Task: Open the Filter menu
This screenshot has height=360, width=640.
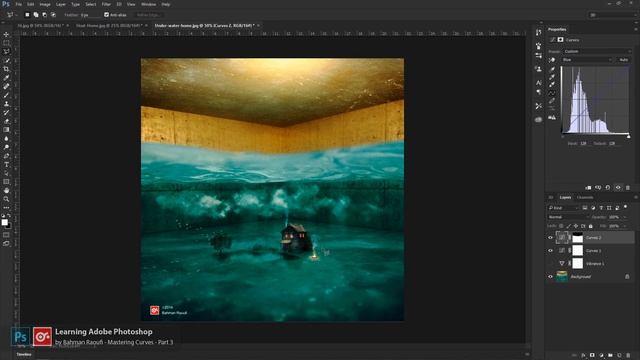Action: click(106, 4)
